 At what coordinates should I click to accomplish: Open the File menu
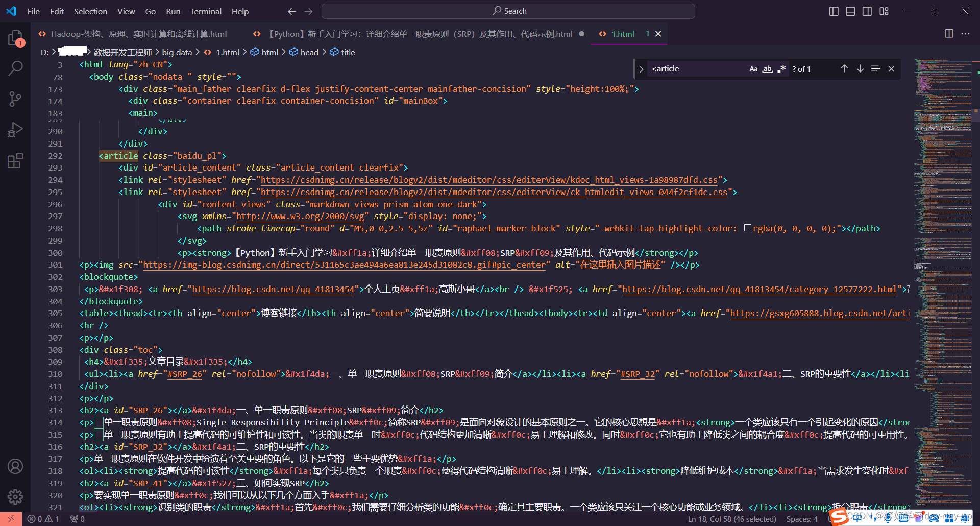(x=34, y=11)
